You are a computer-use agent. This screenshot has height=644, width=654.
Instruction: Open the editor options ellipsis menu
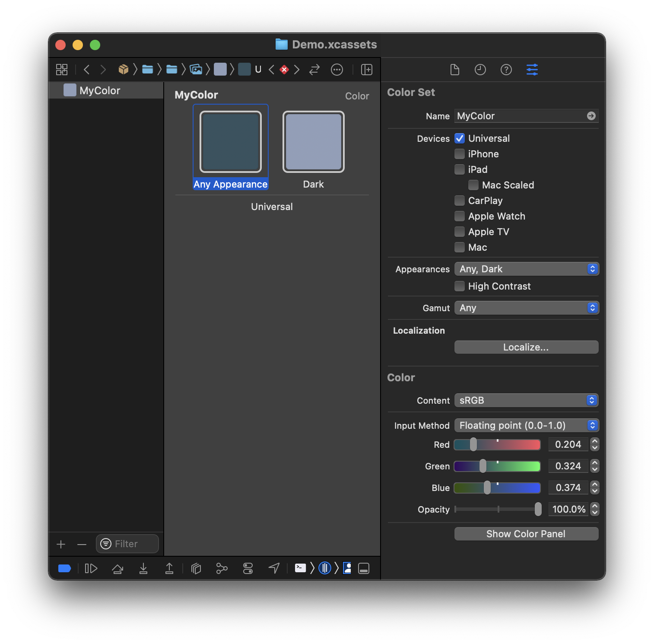point(337,70)
